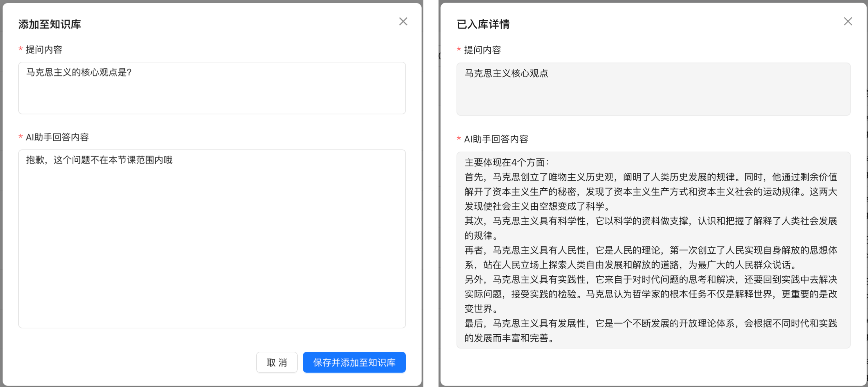Click the AI助手回答内容 textarea in 添加至知识库 dialog
The width and height of the screenshot is (868, 387).
(x=212, y=239)
